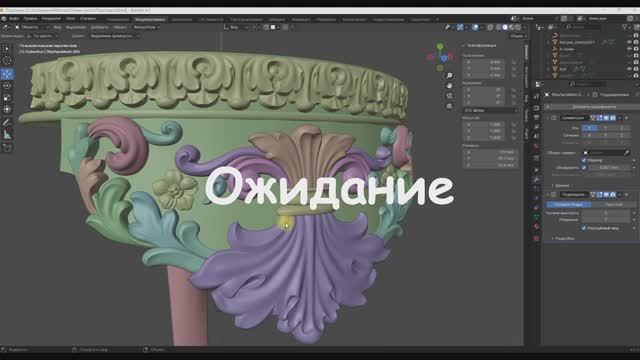The width and height of the screenshot is (640, 360).
Task: Enable rendered viewport shading
Action: pos(518,27)
